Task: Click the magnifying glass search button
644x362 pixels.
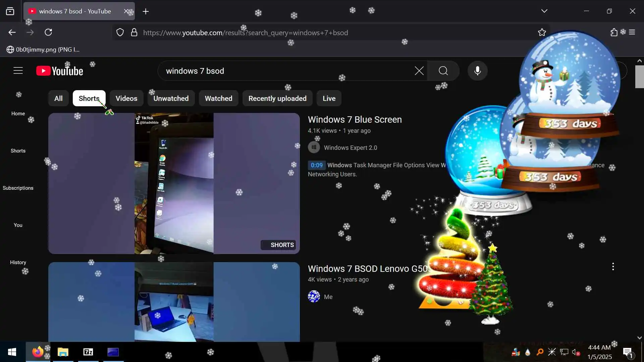Action: point(443,71)
